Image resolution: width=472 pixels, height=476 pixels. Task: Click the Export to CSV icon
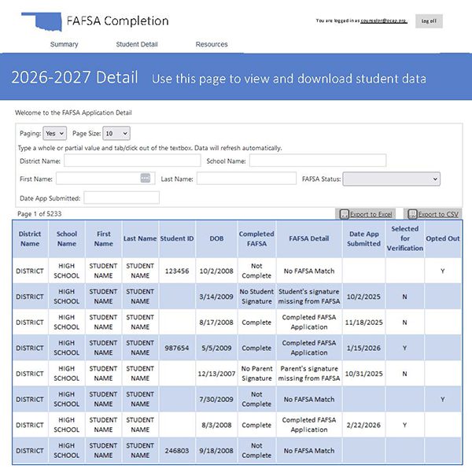tap(411, 214)
